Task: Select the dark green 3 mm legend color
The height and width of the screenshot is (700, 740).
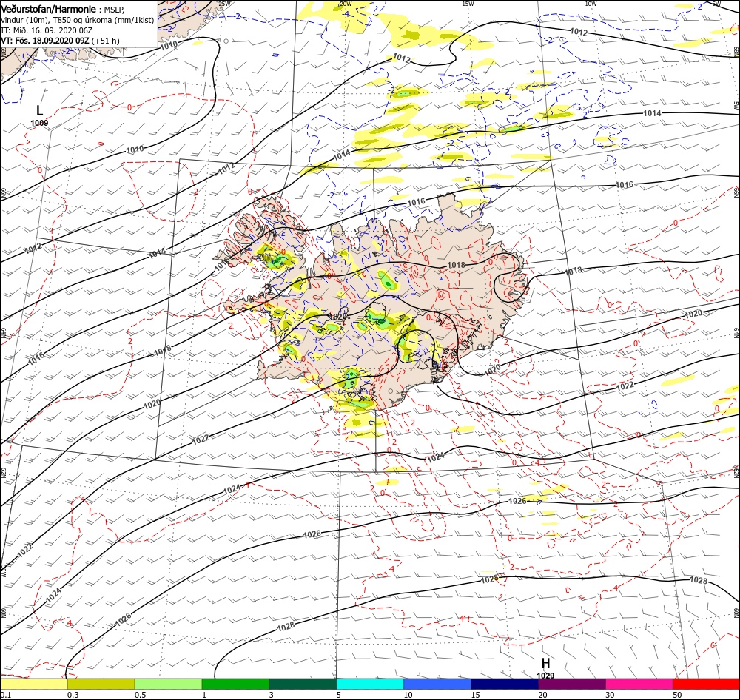Action: [x=303, y=684]
